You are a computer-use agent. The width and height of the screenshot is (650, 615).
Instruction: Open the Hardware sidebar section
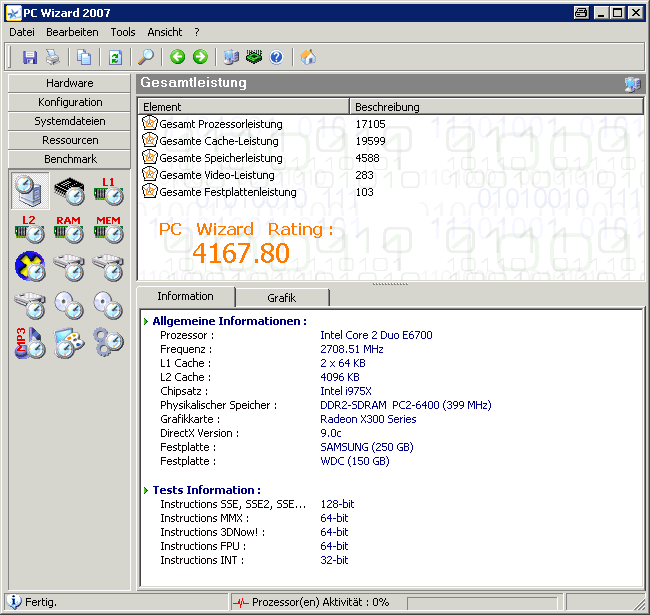[69, 83]
